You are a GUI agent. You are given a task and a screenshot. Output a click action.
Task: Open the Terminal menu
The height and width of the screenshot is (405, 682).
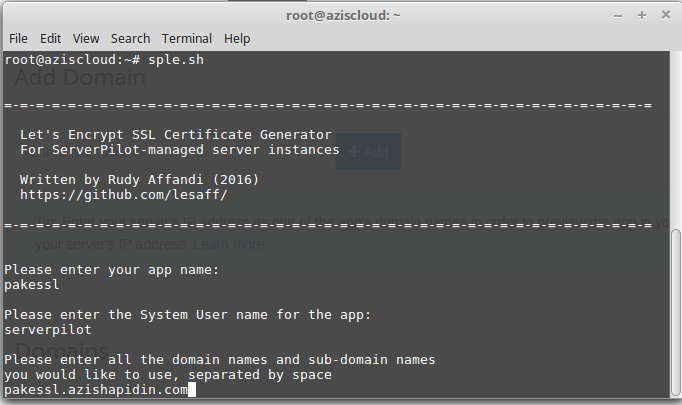[187, 38]
